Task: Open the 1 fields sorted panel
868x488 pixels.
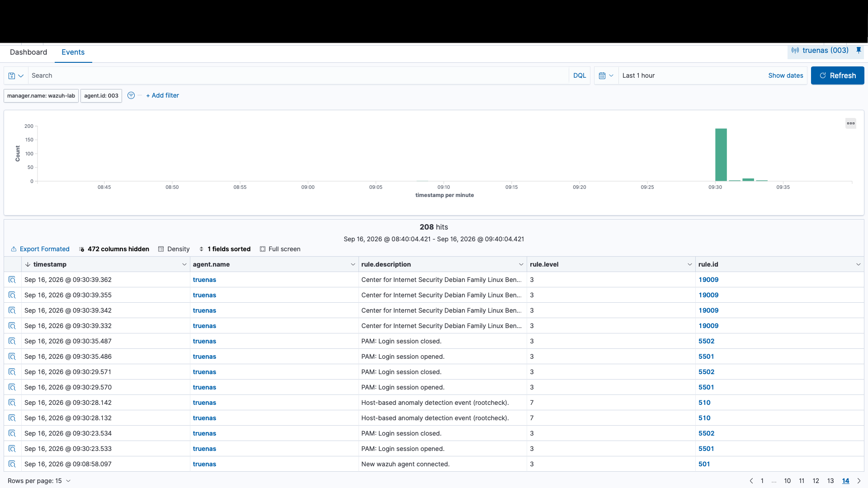Action: point(225,249)
